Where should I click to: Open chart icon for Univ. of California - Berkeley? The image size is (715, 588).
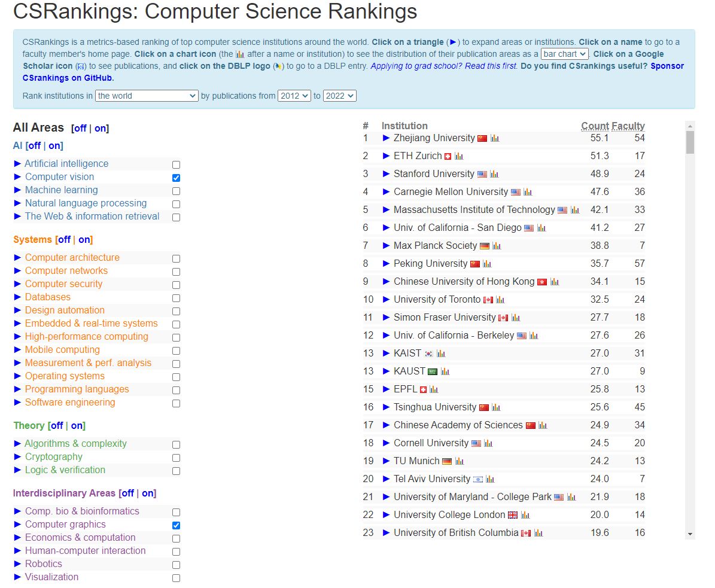(x=534, y=336)
